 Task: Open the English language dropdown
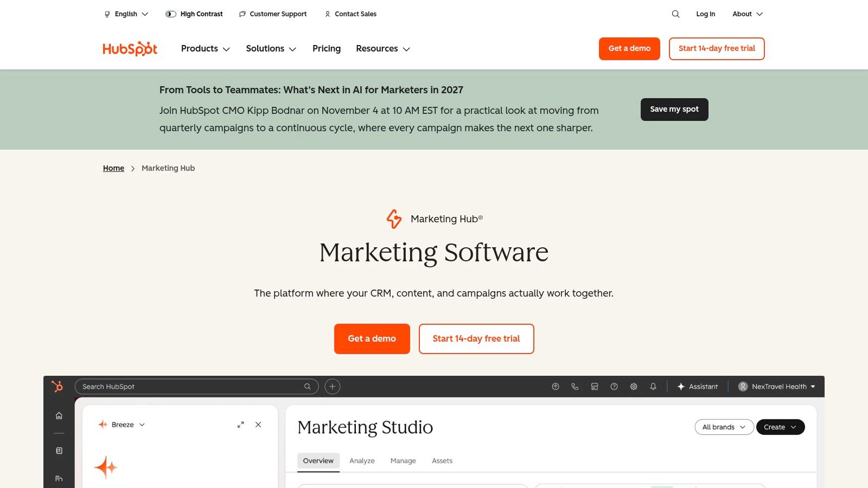click(x=126, y=14)
